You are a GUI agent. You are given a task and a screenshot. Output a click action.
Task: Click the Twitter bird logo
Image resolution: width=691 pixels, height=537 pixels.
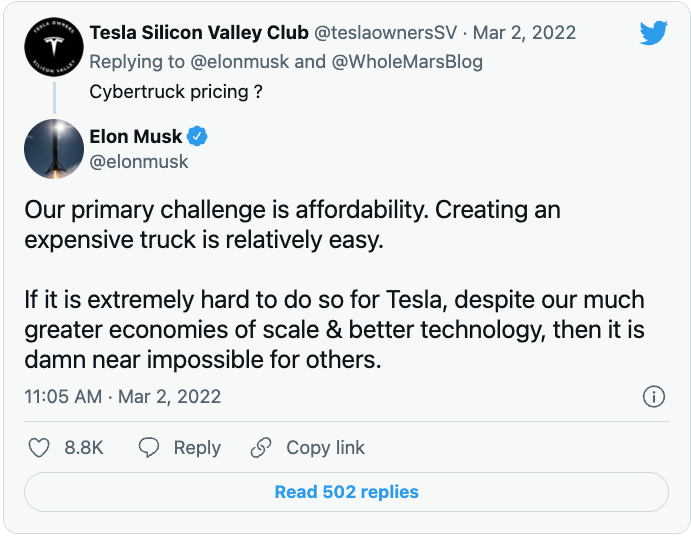tap(653, 34)
